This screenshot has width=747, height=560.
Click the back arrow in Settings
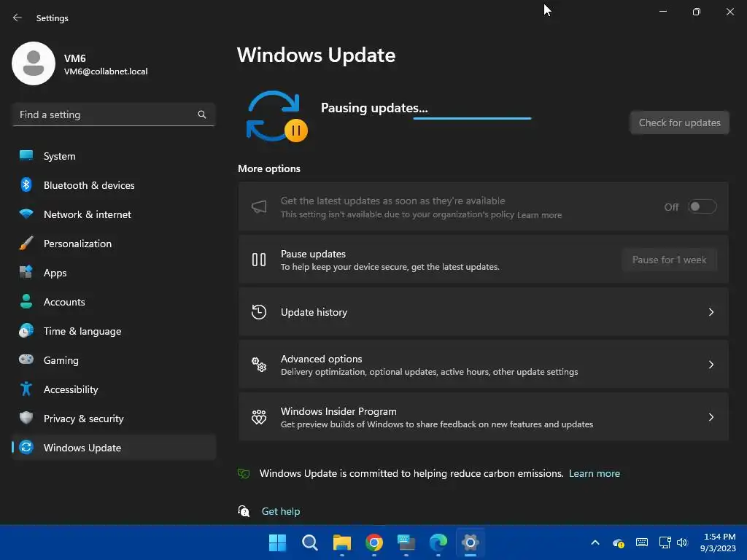[x=18, y=17]
